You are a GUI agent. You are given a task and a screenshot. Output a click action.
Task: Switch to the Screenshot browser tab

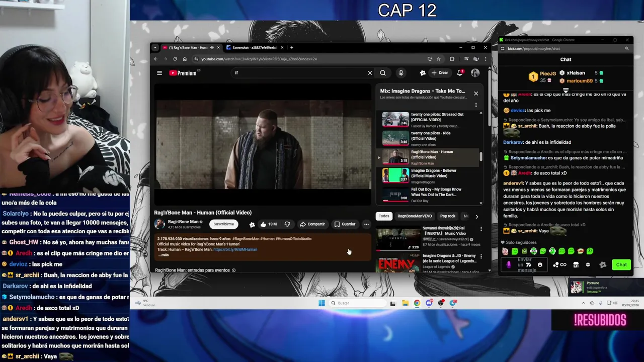pos(254,48)
